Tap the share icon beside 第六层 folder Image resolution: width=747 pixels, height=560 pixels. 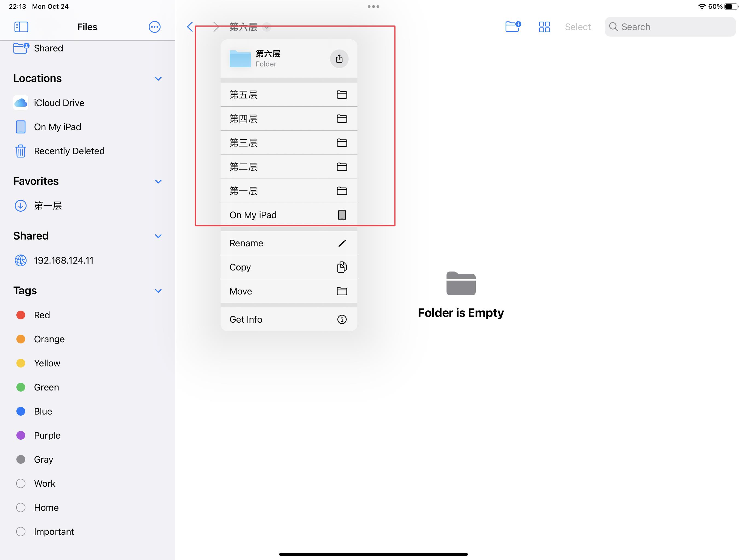coord(339,59)
